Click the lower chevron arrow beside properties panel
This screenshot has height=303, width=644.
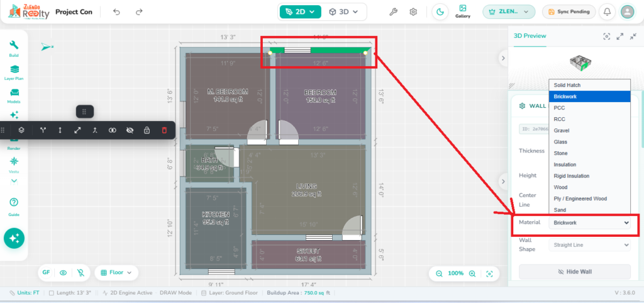pyautogui.click(x=504, y=181)
